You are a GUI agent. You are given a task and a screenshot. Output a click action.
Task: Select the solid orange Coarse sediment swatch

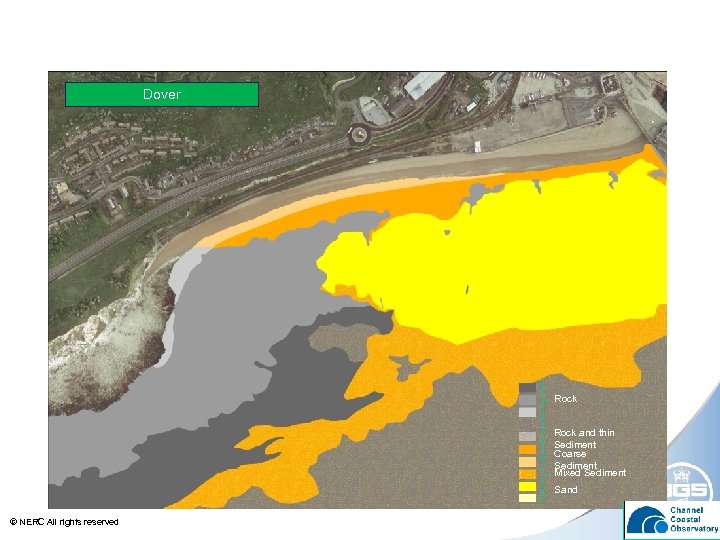pos(527,450)
